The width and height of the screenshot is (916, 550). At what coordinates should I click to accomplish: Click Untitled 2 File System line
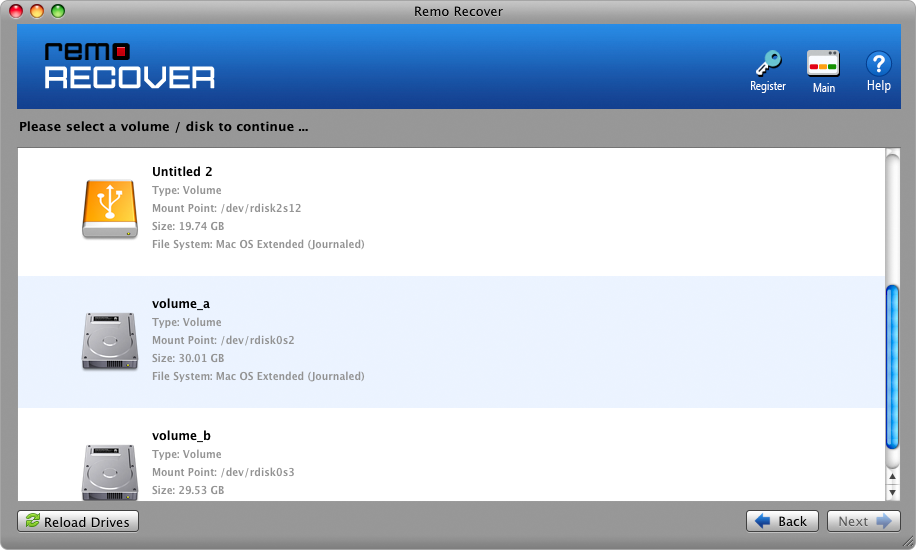tap(258, 244)
